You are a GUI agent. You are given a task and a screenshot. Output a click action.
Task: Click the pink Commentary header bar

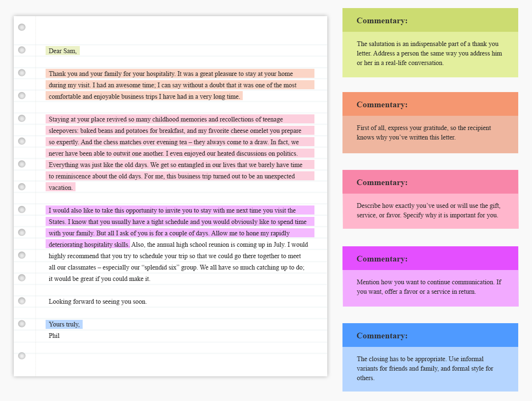point(430,182)
